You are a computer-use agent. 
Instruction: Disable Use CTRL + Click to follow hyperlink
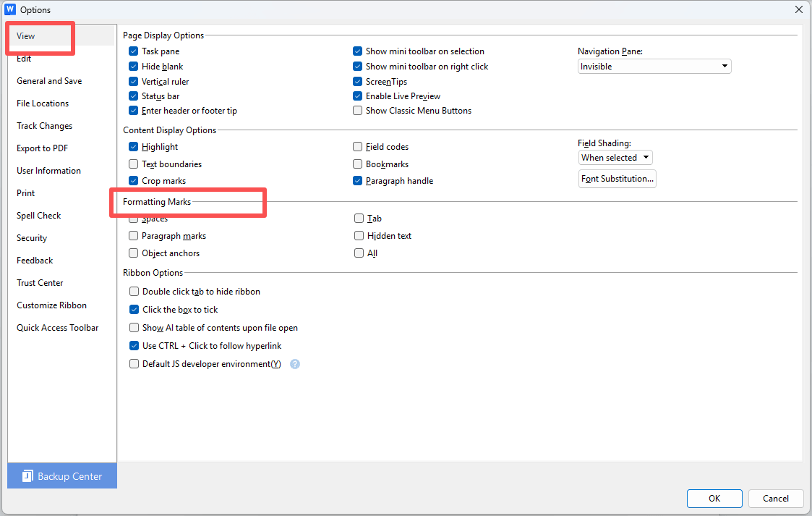[x=134, y=346]
